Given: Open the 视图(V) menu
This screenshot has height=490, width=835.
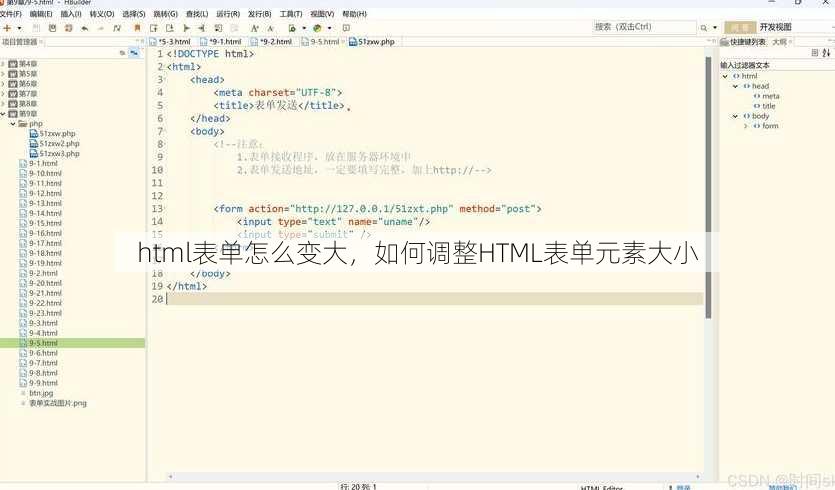Looking at the screenshot, I should pos(322,14).
